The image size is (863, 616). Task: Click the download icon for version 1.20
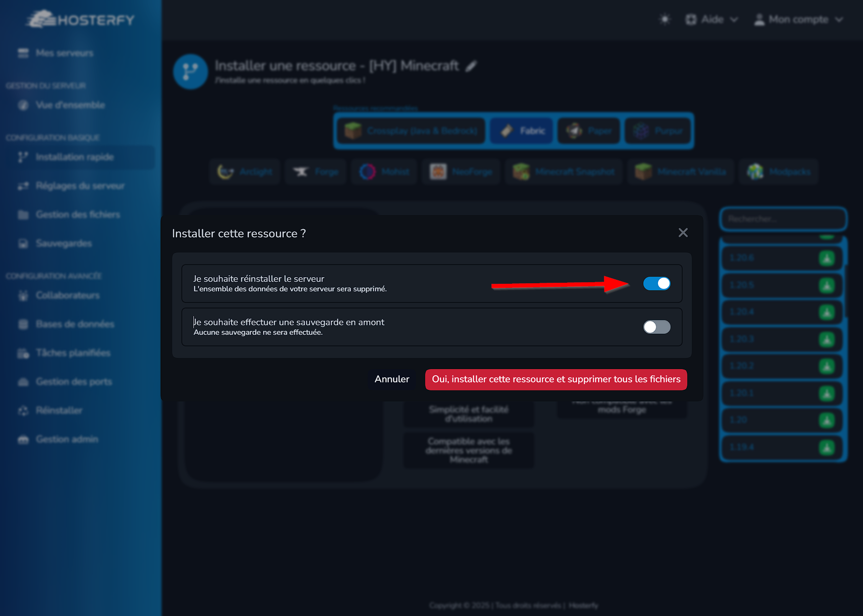tap(827, 420)
